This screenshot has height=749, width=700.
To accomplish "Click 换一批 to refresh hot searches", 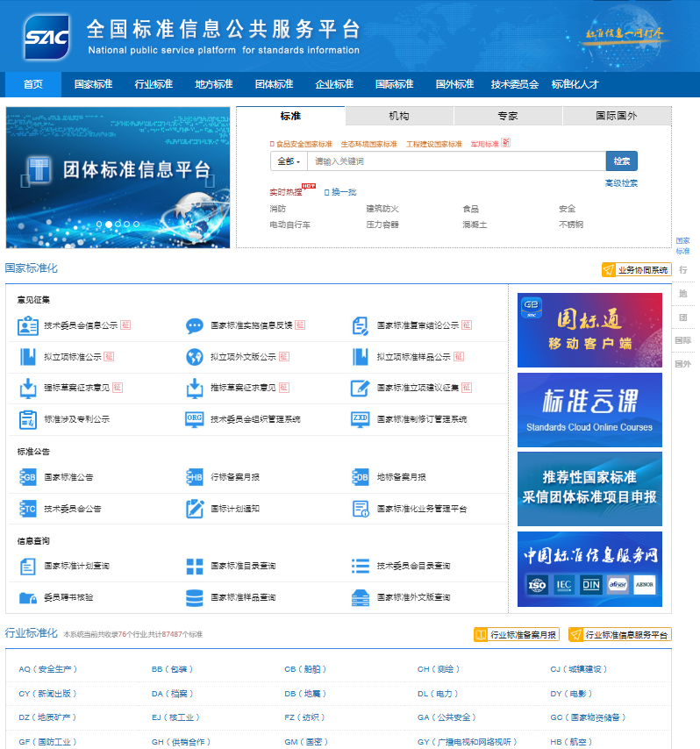I will click(340, 192).
